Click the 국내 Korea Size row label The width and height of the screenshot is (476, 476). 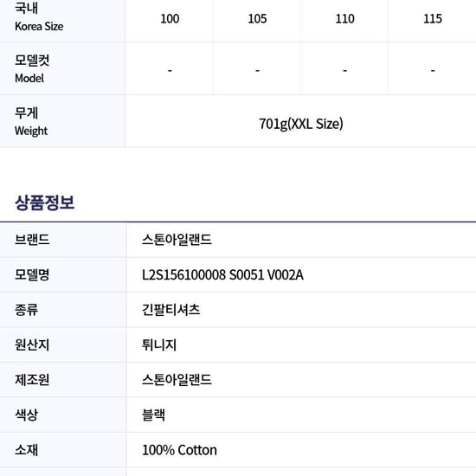(39, 16)
